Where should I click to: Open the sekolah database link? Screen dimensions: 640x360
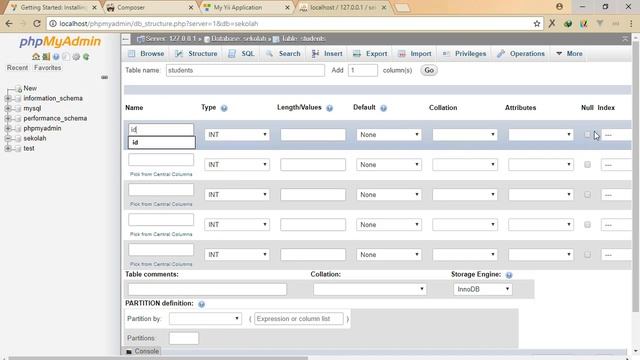pyautogui.click(x=35, y=138)
